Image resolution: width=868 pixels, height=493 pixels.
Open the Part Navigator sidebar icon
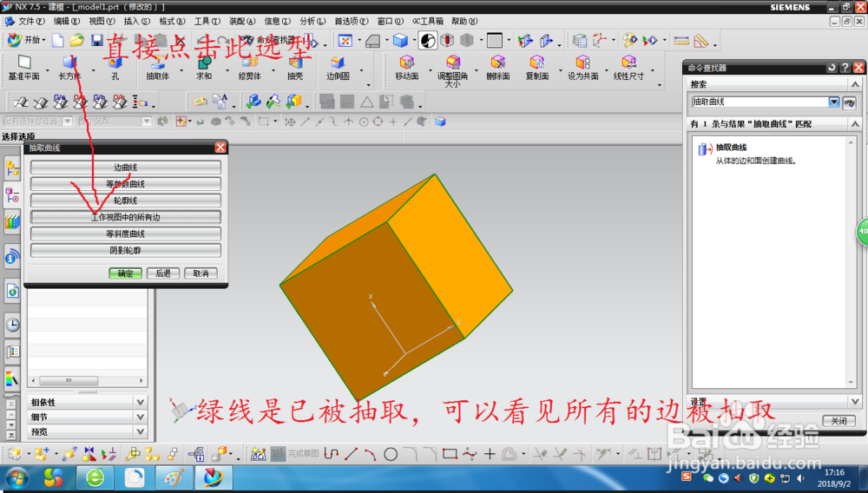pyautogui.click(x=12, y=195)
